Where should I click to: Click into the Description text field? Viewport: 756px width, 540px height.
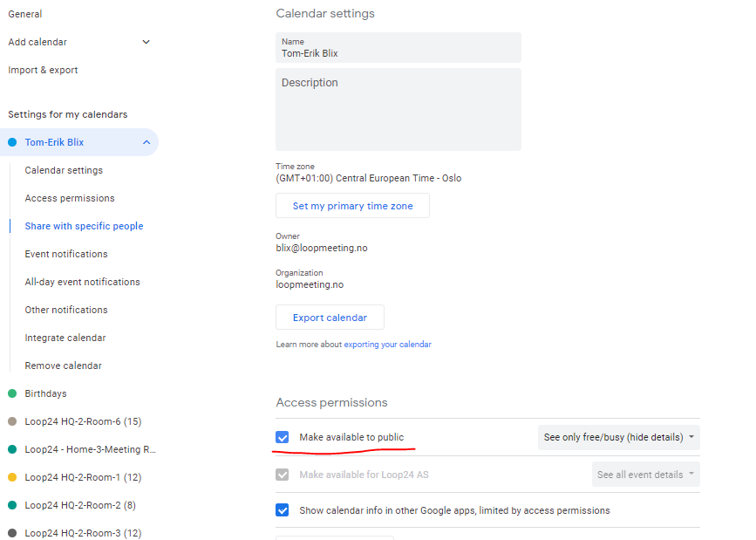point(398,110)
